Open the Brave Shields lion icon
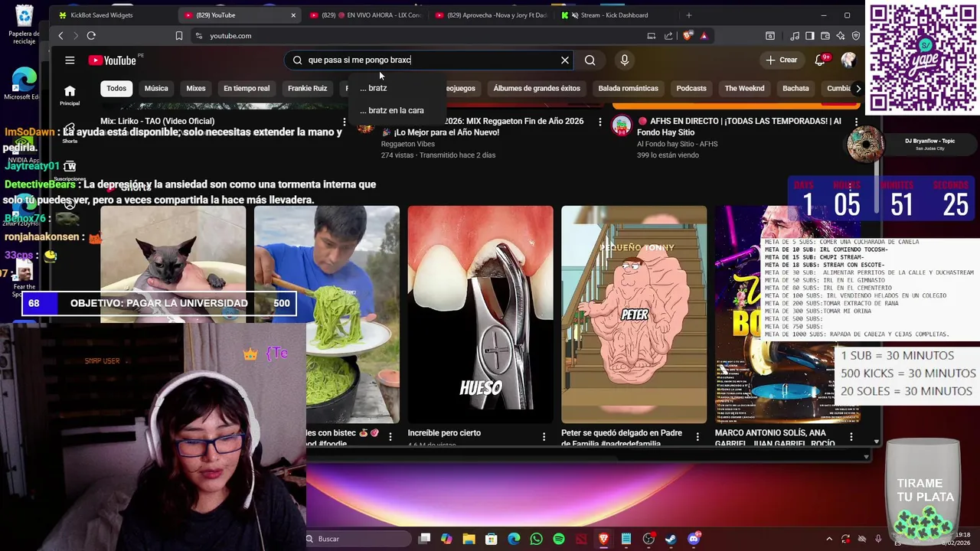Image resolution: width=980 pixels, height=551 pixels. click(687, 35)
